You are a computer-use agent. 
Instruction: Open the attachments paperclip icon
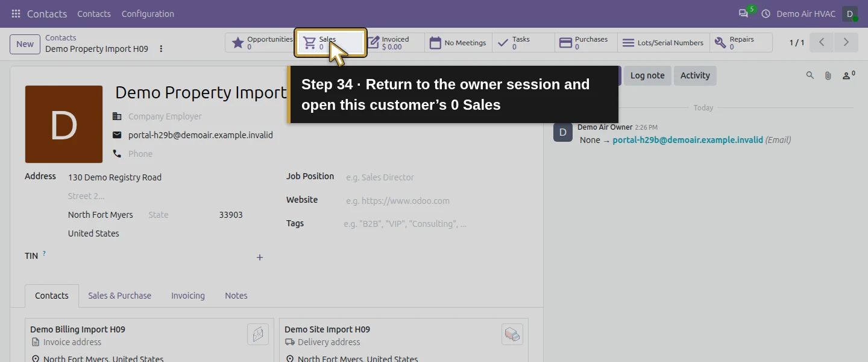828,75
